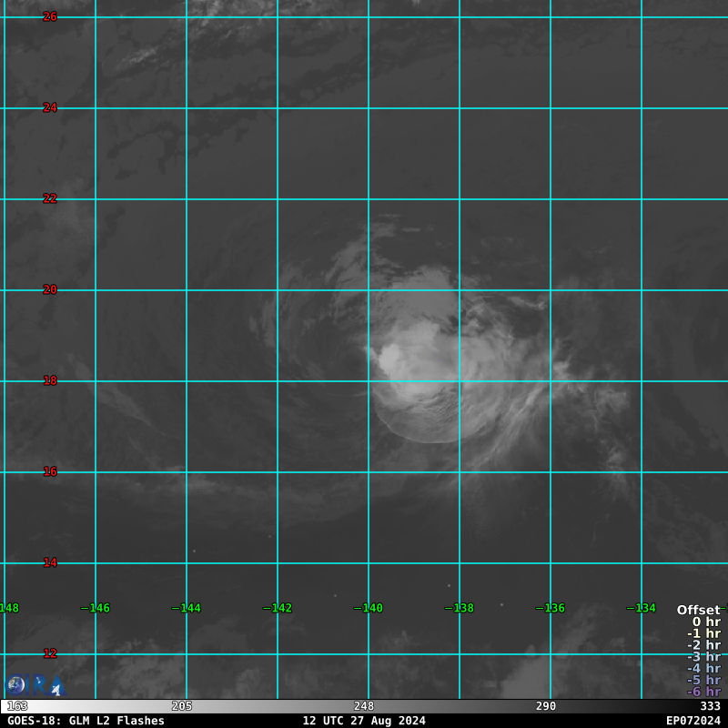Viewport: 728px width, 728px height.
Task: Click the 'GOES-18: GLM L2 Flashes' title
Action: tap(86, 721)
